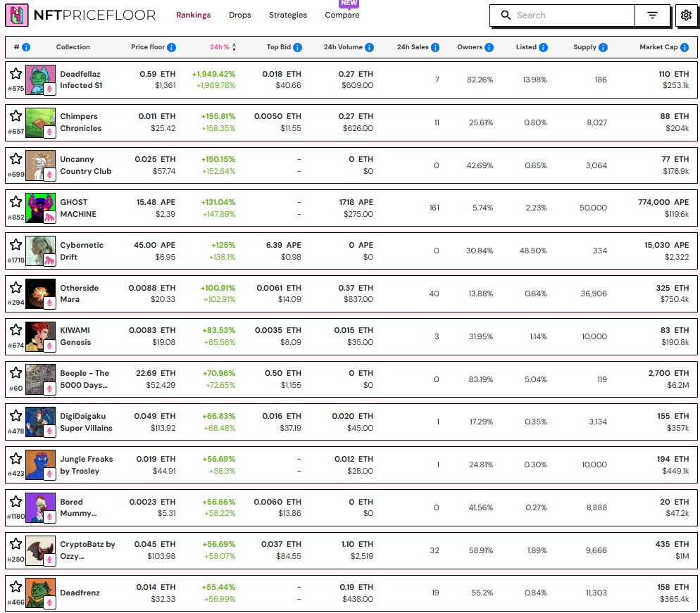The image size is (700, 613).
Task: Add Beeple 5000 Days to favorites
Action: pyautogui.click(x=15, y=372)
